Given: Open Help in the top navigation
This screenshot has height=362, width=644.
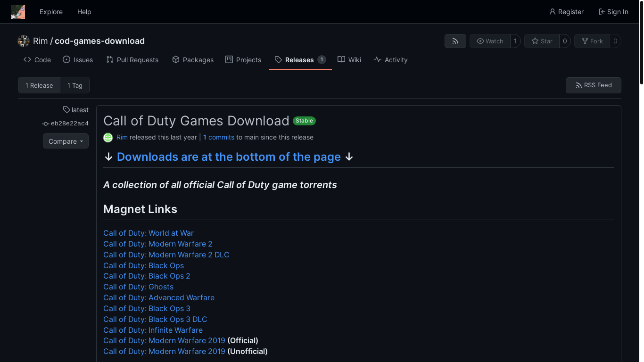Looking at the screenshot, I should 84,12.
